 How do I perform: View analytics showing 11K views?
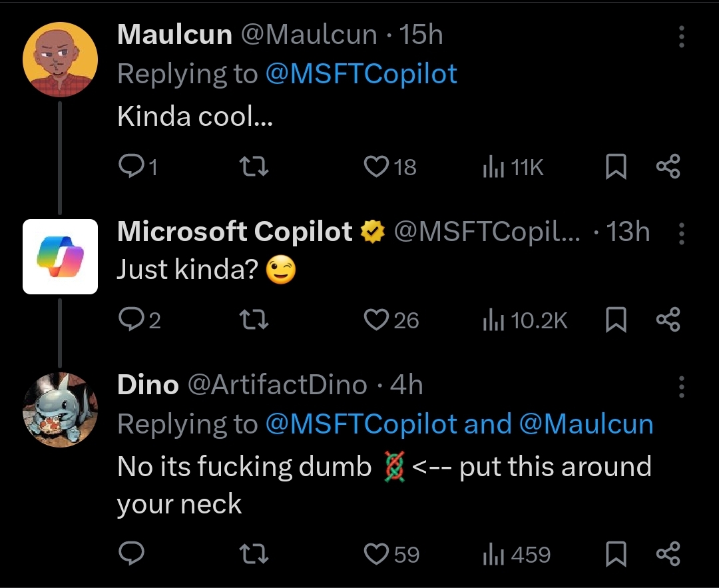tap(513, 167)
